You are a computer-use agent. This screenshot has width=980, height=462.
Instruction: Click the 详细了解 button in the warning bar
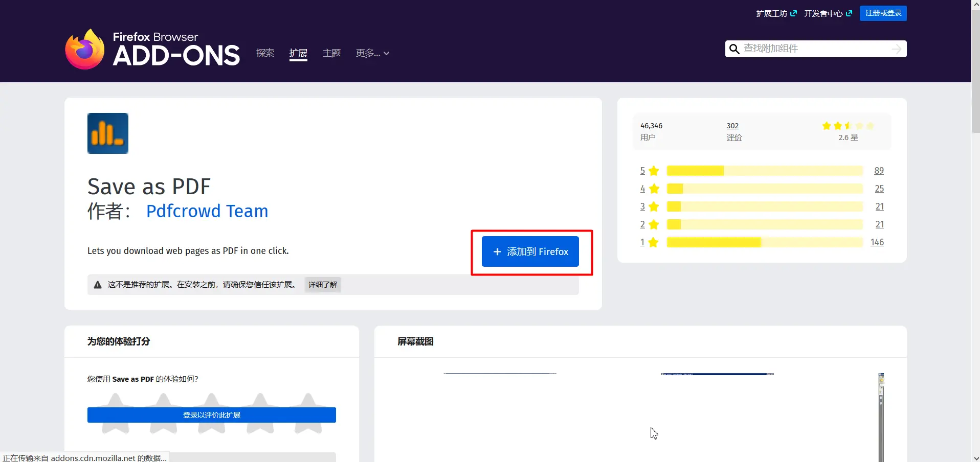[x=322, y=285]
